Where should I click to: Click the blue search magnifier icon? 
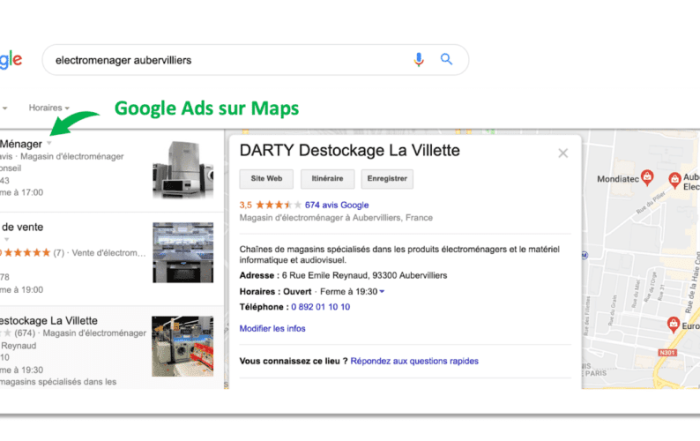tap(446, 59)
